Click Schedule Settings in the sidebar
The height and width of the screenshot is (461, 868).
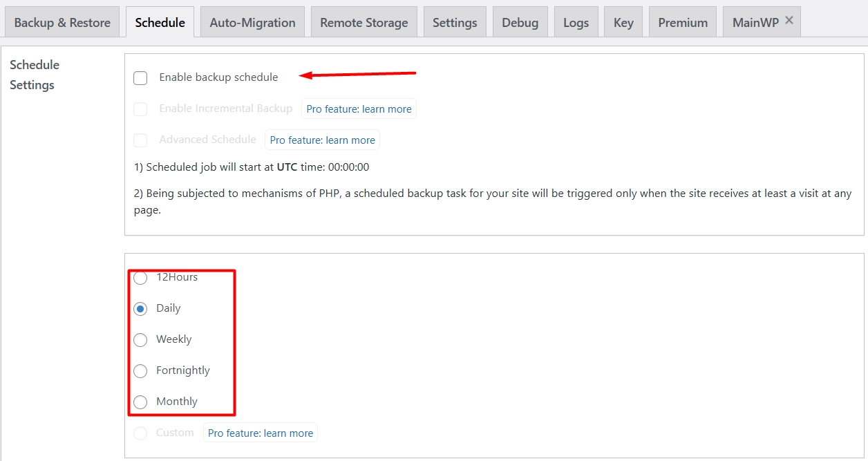coord(34,74)
